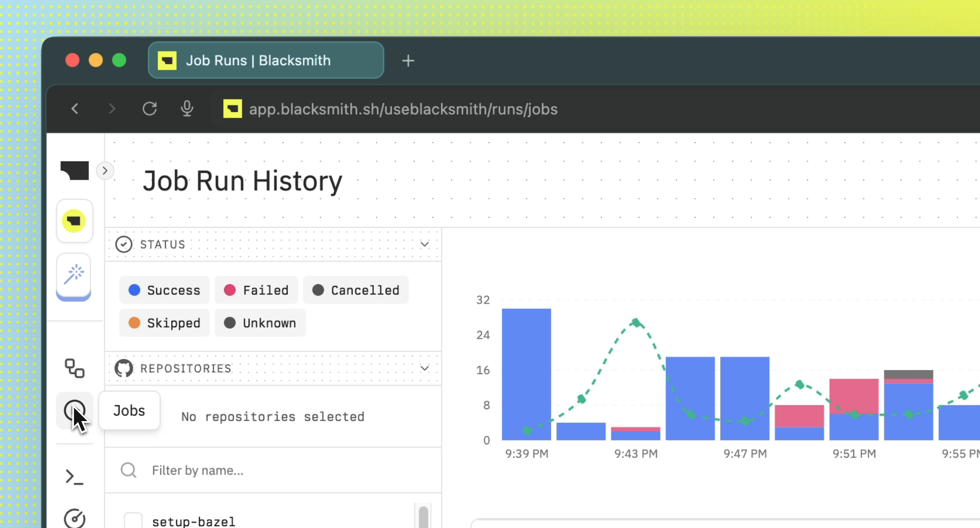Check the setup-bazel checkbox
Viewport: 980px width, 528px height.
[133, 521]
